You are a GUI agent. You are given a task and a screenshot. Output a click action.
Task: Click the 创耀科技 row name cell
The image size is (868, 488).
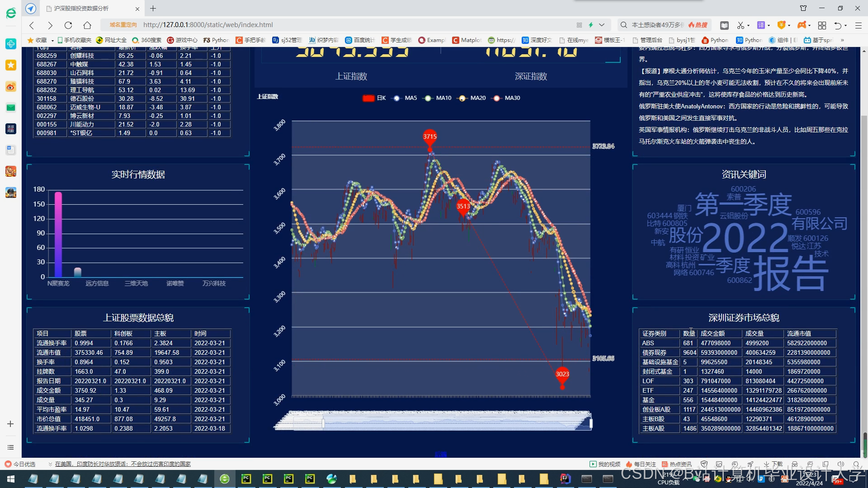(92, 56)
